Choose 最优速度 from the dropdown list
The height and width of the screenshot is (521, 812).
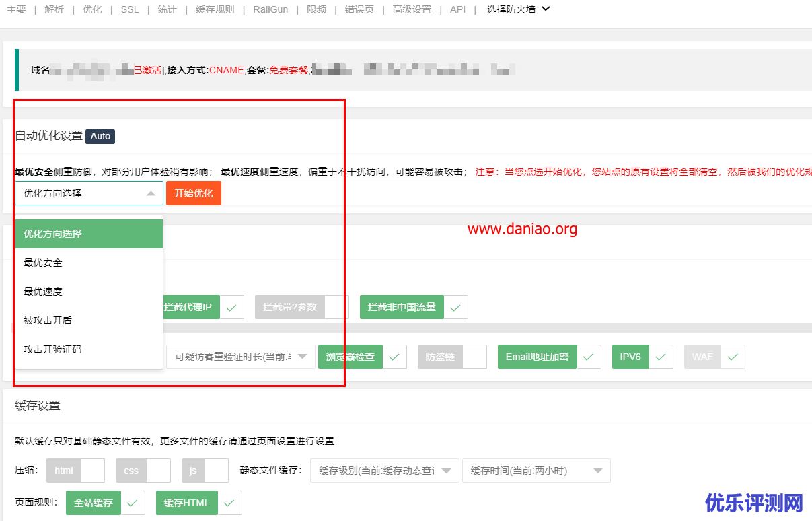[x=89, y=291]
